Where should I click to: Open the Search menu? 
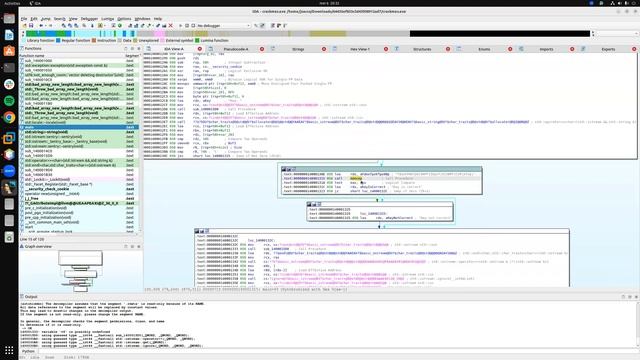60,19
